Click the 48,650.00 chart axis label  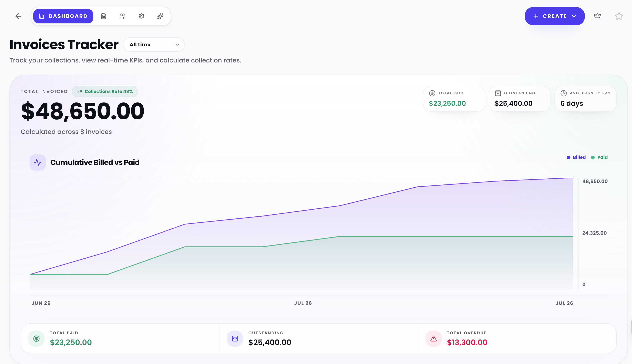point(595,182)
